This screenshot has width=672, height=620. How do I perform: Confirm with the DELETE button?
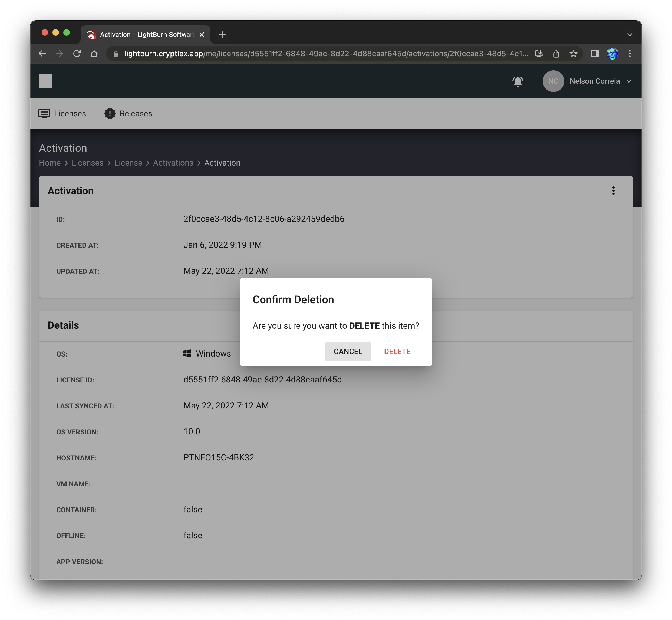397,351
